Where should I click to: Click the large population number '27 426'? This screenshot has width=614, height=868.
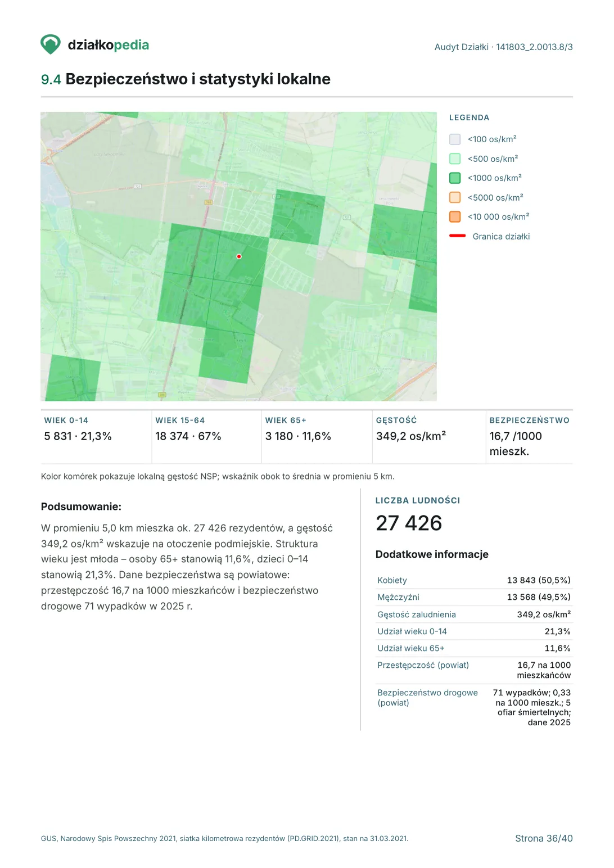409,523
